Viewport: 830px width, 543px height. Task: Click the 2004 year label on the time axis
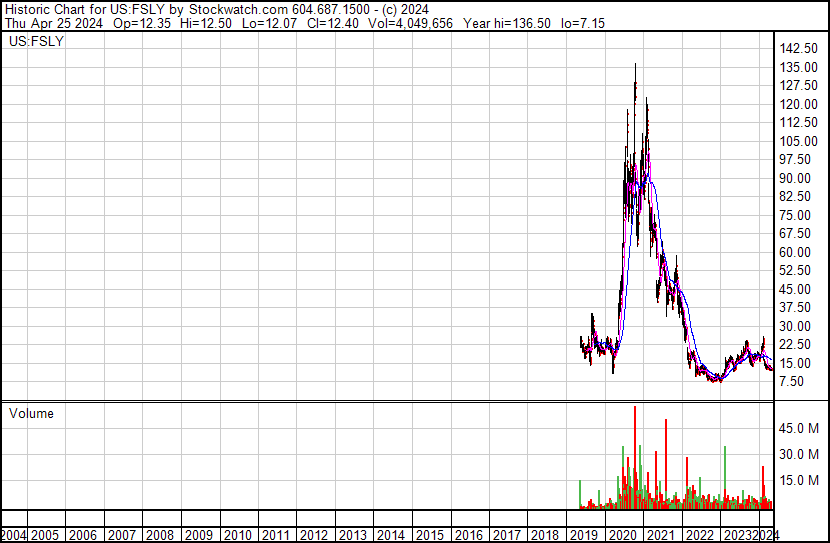pyautogui.click(x=14, y=535)
